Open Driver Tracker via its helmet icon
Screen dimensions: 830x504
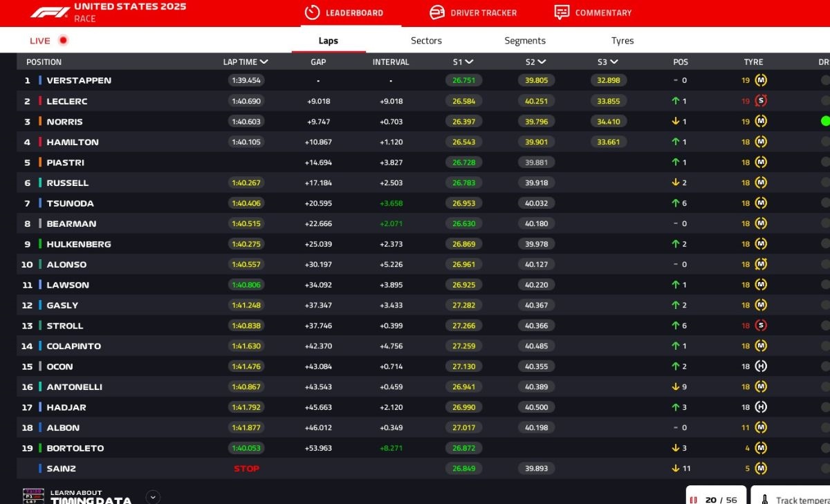(437, 12)
